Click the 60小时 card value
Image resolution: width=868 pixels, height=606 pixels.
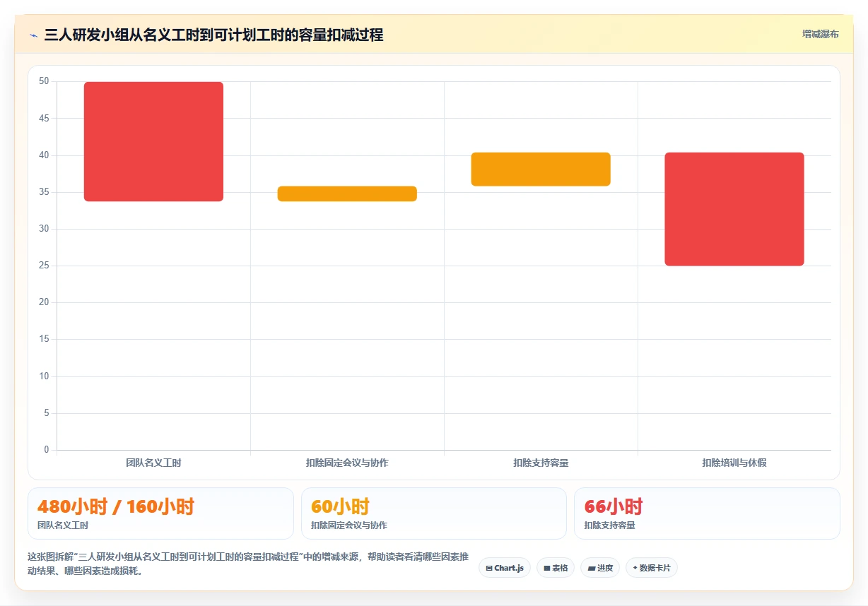pyautogui.click(x=341, y=506)
